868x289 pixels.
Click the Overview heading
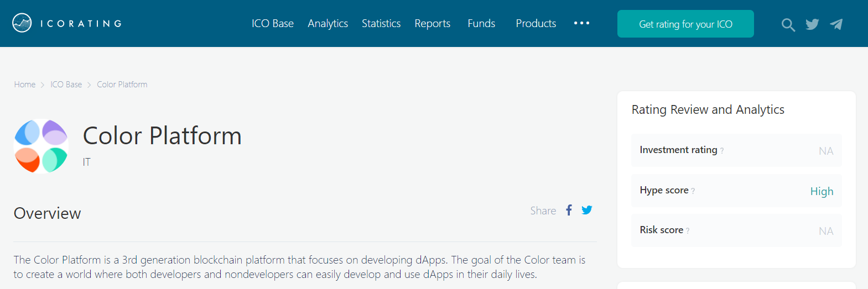pos(48,213)
